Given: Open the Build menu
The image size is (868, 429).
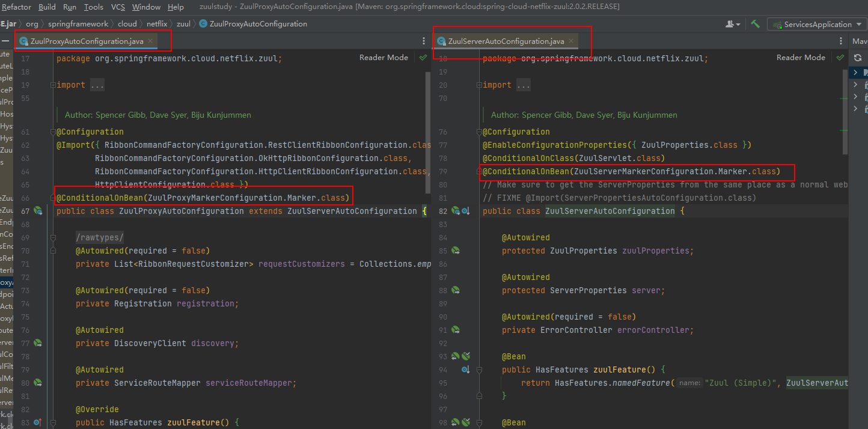Looking at the screenshot, I should (47, 7).
